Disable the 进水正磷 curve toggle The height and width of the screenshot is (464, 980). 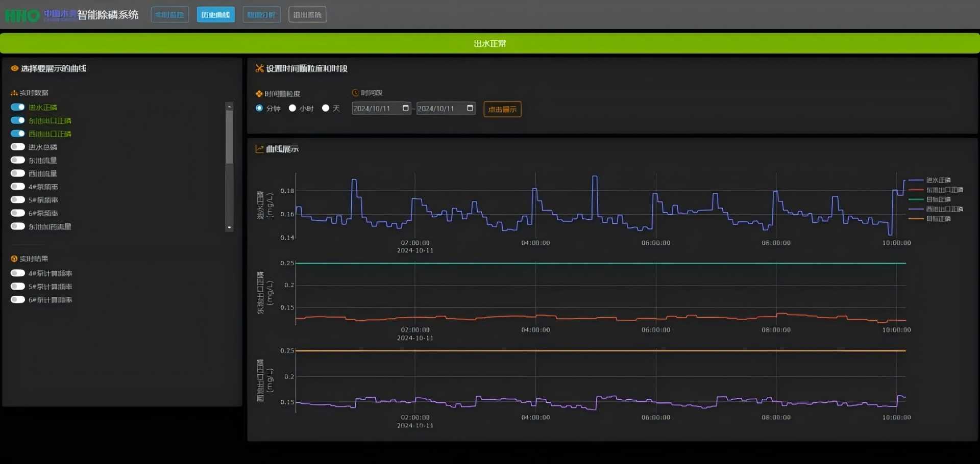(x=18, y=107)
